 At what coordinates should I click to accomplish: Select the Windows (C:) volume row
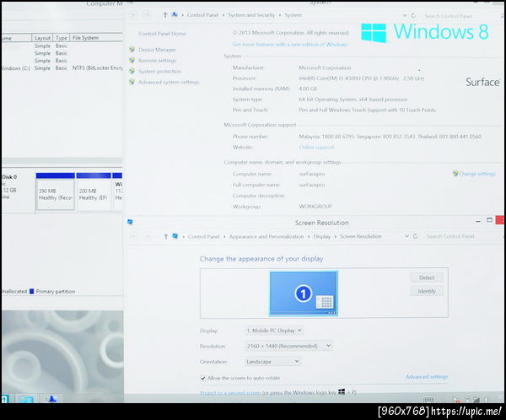pyautogui.click(x=62, y=68)
